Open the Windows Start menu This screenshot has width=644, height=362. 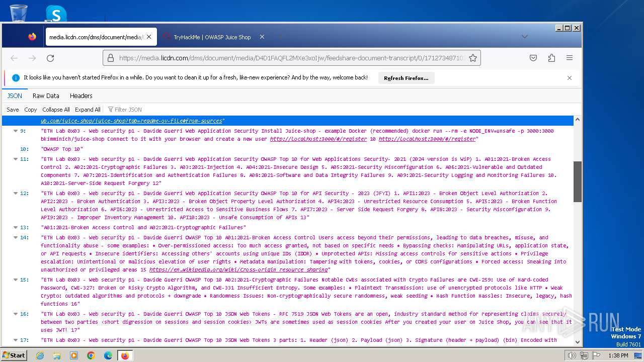(14, 355)
